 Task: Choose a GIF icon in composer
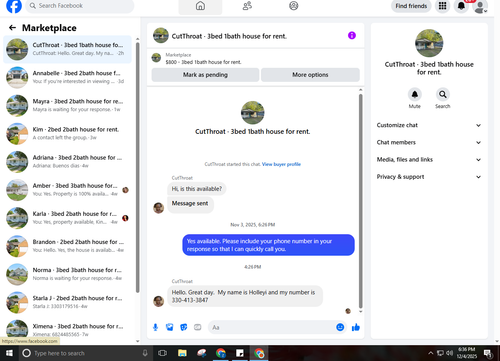(x=198, y=327)
